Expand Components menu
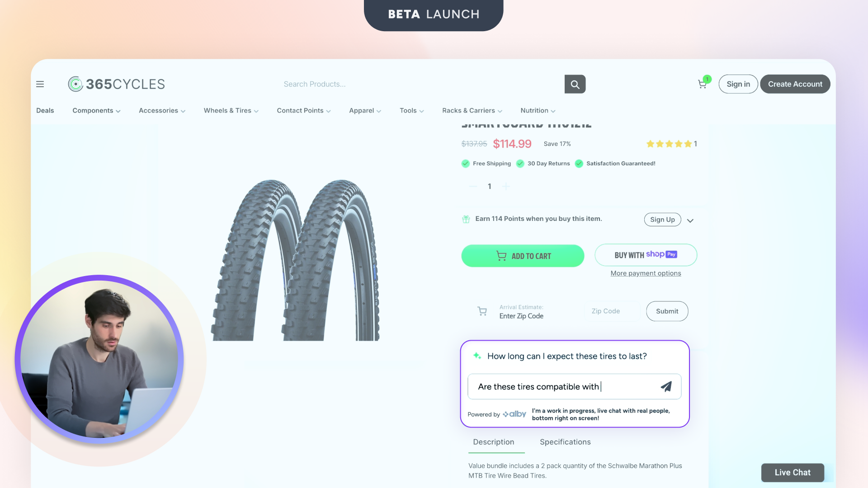The height and width of the screenshot is (488, 868). (96, 111)
